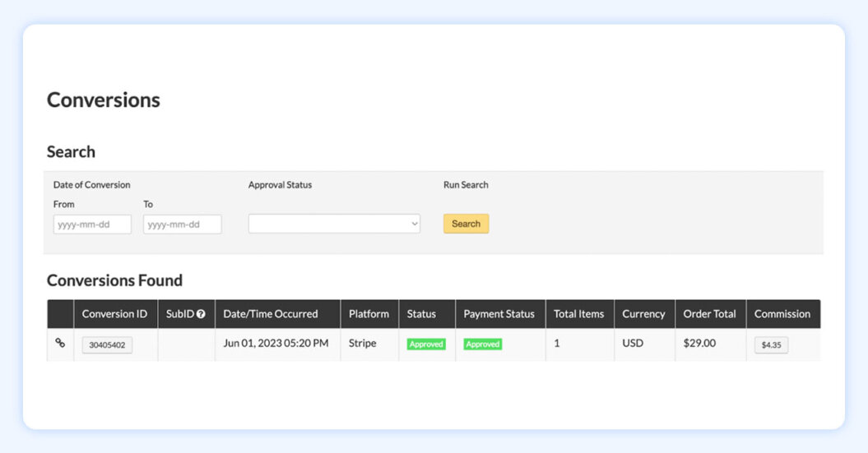Screen dimensions: 868x453
Task: Click the Order Total column header
Action: [709, 314]
